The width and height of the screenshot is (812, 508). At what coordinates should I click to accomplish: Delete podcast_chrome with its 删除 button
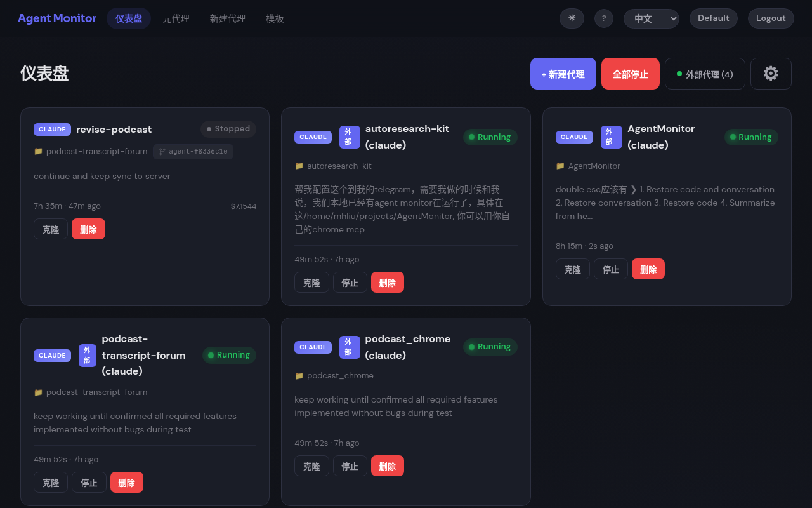387,465
